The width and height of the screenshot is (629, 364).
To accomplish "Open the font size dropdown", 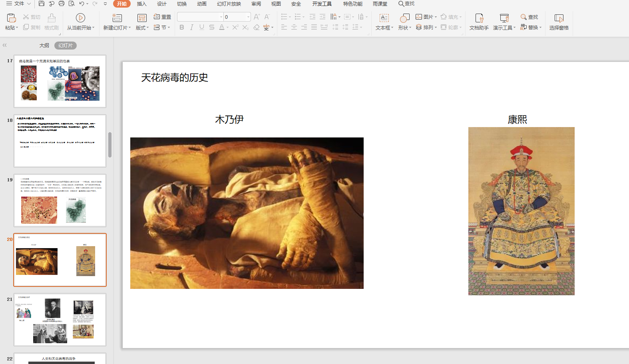I will pyautogui.click(x=248, y=17).
